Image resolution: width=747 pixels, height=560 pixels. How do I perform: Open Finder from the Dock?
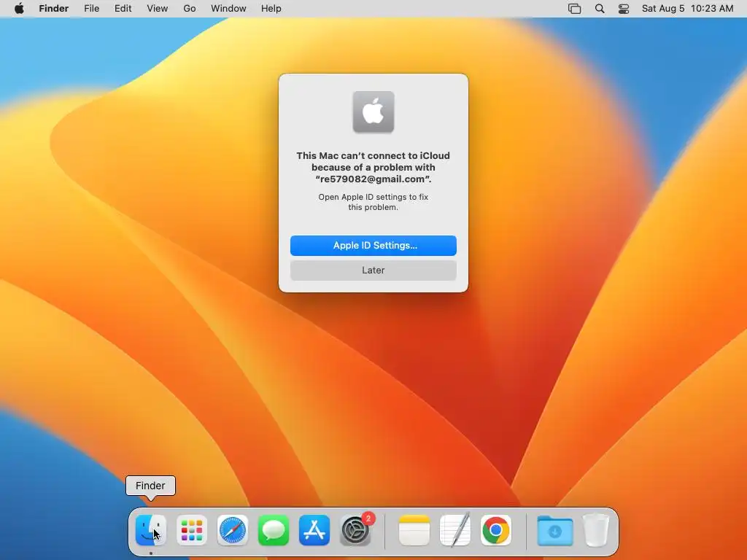click(x=150, y=530)
